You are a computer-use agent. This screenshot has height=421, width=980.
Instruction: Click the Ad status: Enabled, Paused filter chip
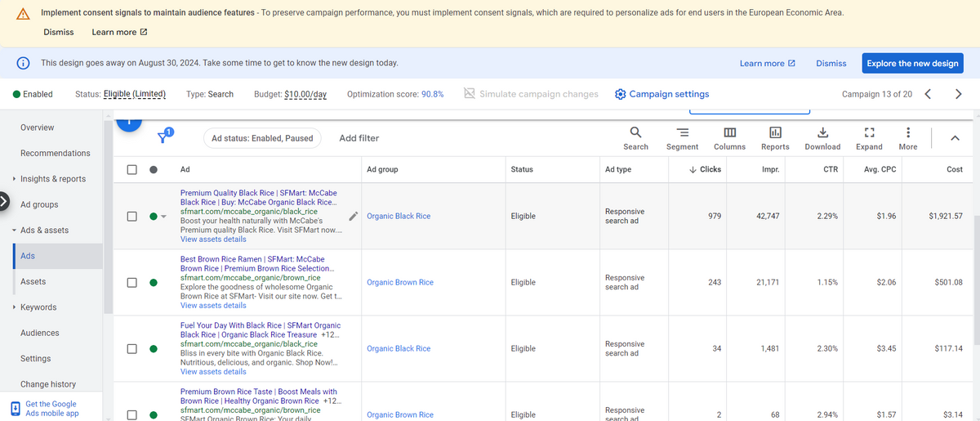pos(262,138)
